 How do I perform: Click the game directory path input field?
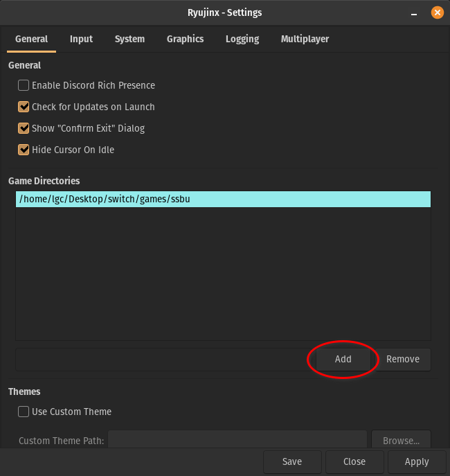click(x=165, y=360)
